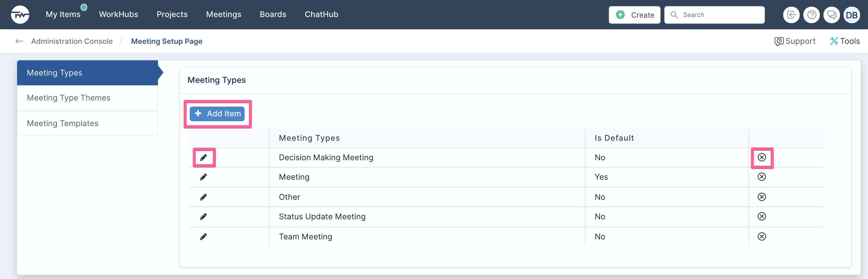Screen dimensions: 868x279
Task: Focus the Search input field
Action: [714, 15]
